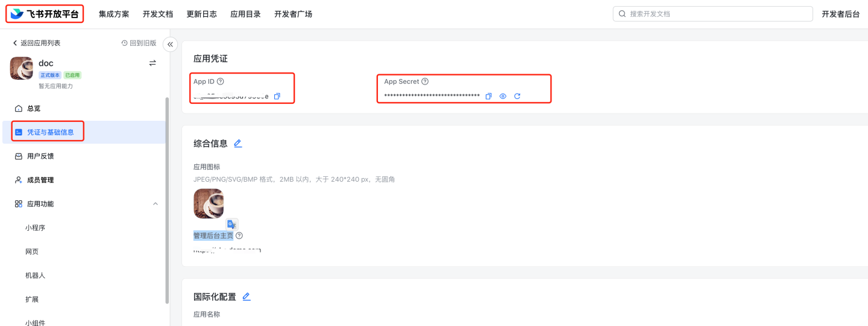868x326 pixels.
Task: Collapse the sidebar with the double-chevron button
Action: point(170,44)
